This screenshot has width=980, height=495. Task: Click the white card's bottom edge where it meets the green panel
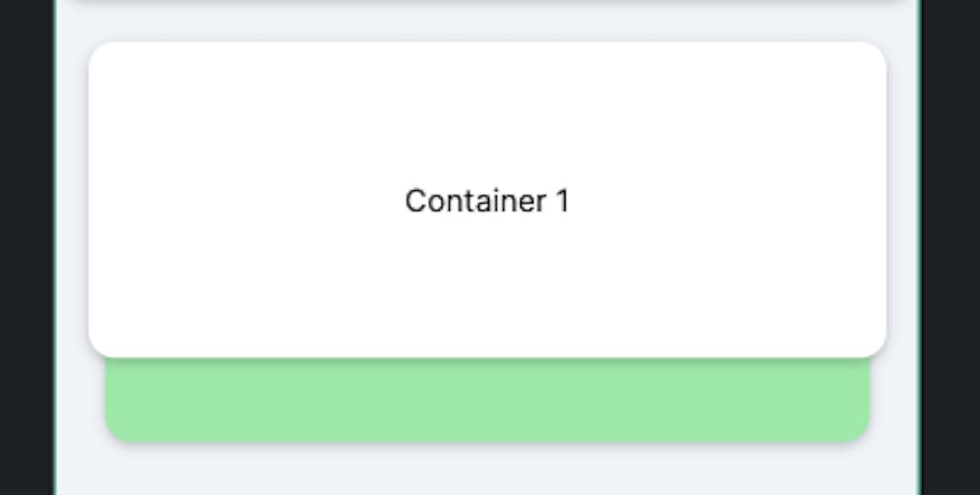(x=487, y=358)
